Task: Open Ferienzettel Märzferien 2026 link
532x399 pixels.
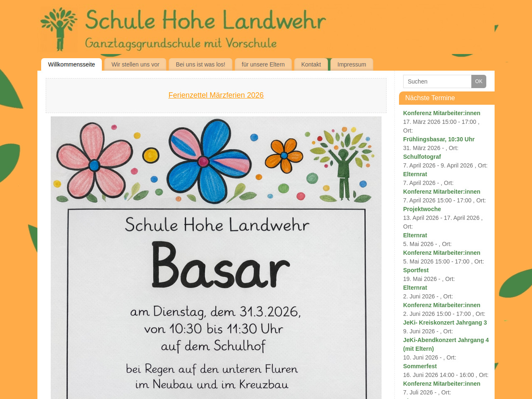Action: coord(216,95)
